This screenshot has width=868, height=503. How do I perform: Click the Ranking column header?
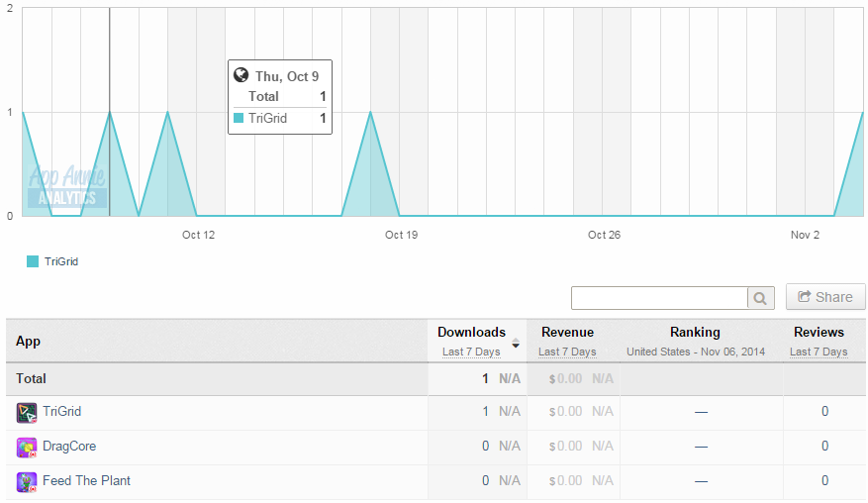[x=695, y=333]
